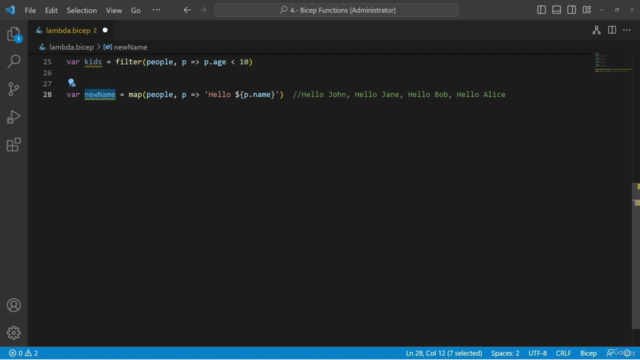This screenshot has width=640, height=360.
Task: Change language mode via Bicep
Action: coord(588,353)
